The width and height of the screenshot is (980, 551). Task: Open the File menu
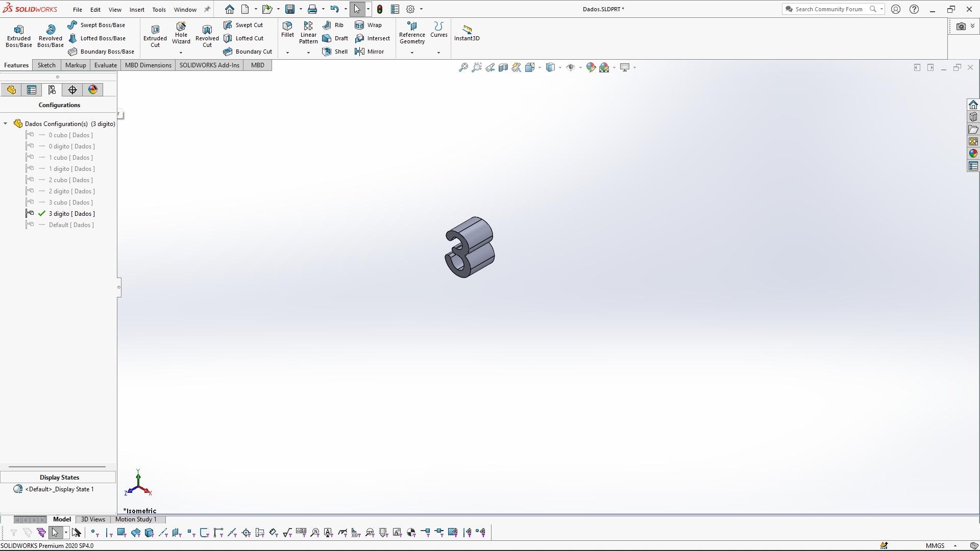click(78, 10)
